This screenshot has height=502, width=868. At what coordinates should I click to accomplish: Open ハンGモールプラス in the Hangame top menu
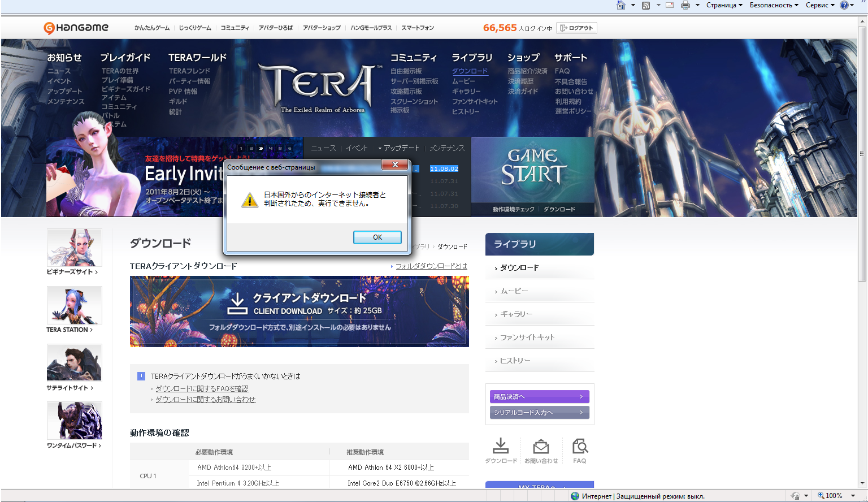pyautogui.click(x=371, y=28)
